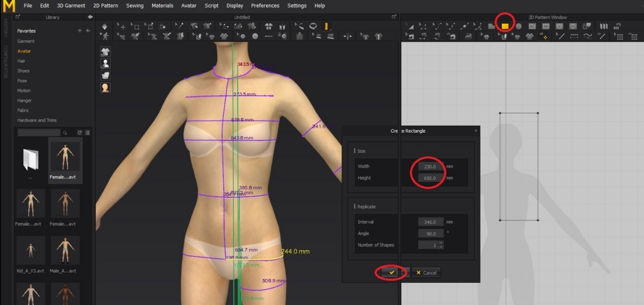Image resolution: width=644 pixels, height=305 pixels.
Task: Open the HISTORY side tab
Action: coord(5,28)
